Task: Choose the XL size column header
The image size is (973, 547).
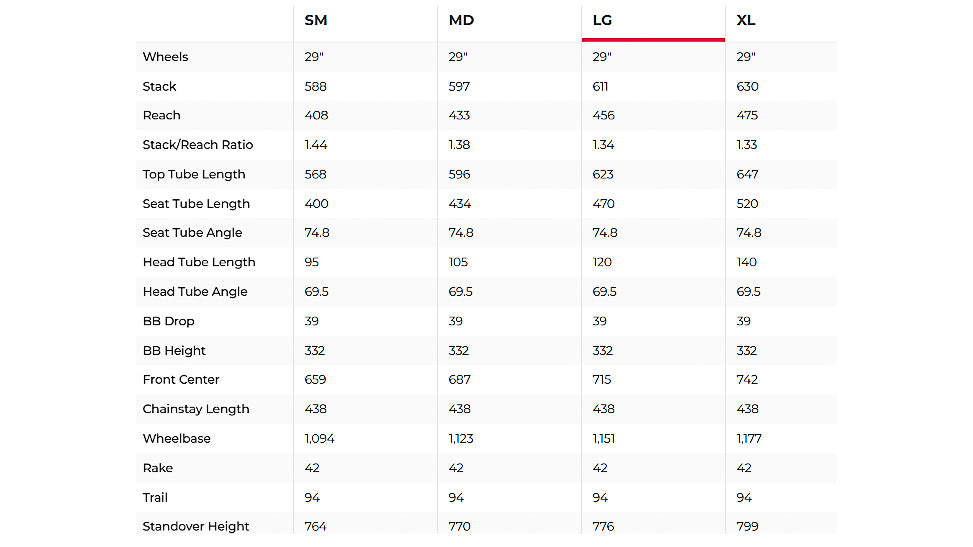Action: pyautogui.click(x=746, y=20)
